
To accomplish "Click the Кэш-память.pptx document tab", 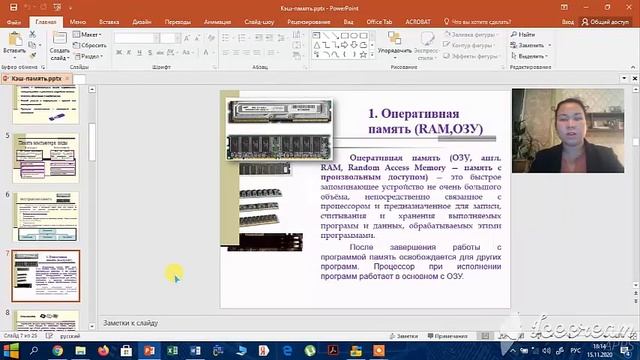I will 36,78.
